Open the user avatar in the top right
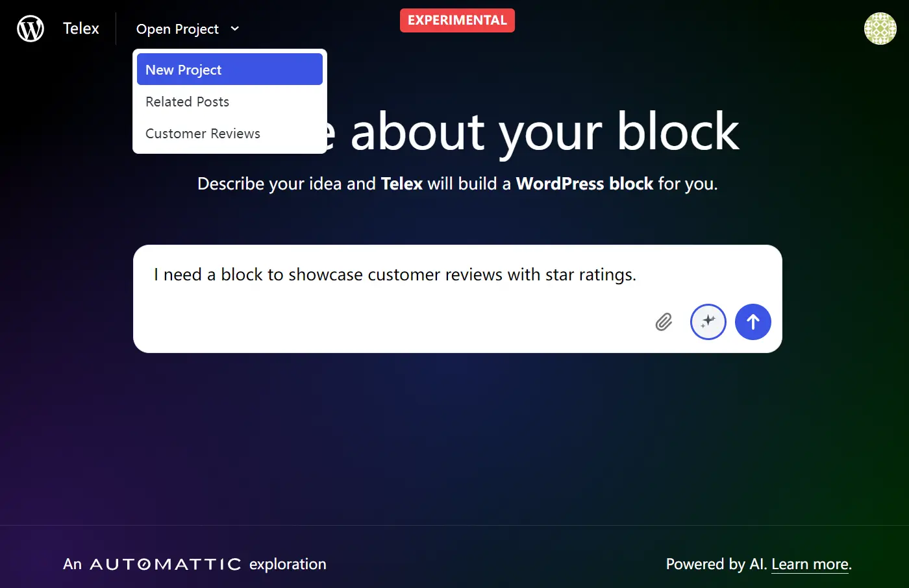The image size is (909, 588). [880, 28]
